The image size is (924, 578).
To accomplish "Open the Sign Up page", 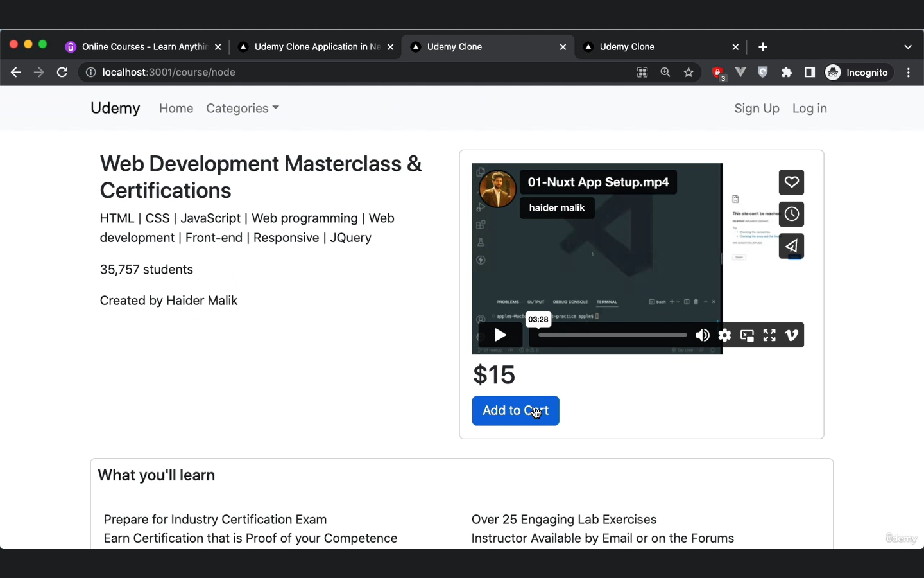I will (757, 109).
